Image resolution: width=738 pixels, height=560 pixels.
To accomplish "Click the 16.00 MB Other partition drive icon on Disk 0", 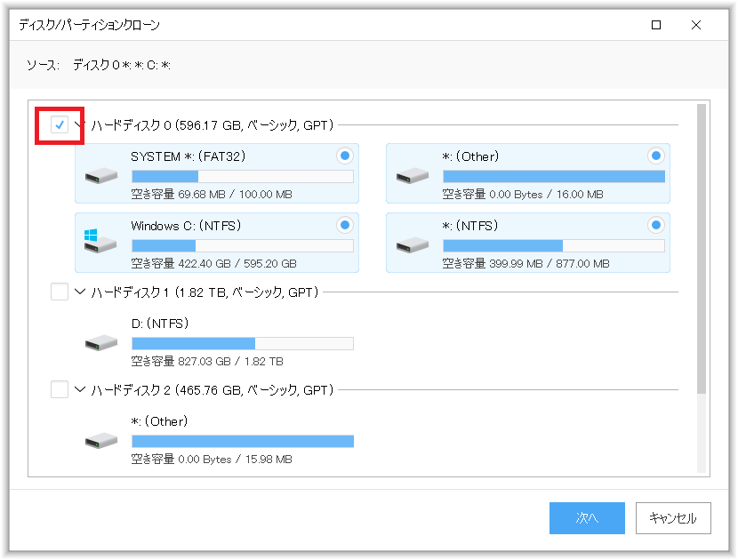I will [413, 176].
